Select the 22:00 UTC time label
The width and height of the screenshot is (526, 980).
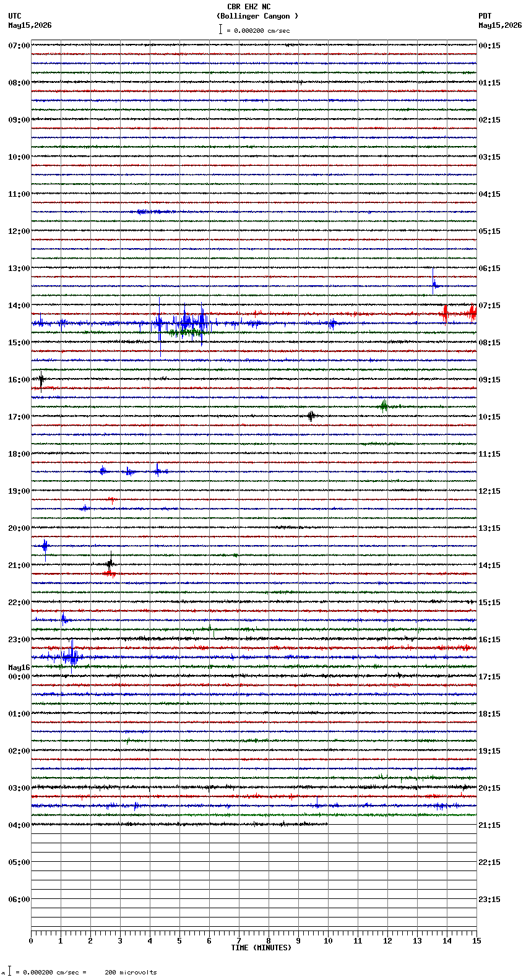point(19,603)
